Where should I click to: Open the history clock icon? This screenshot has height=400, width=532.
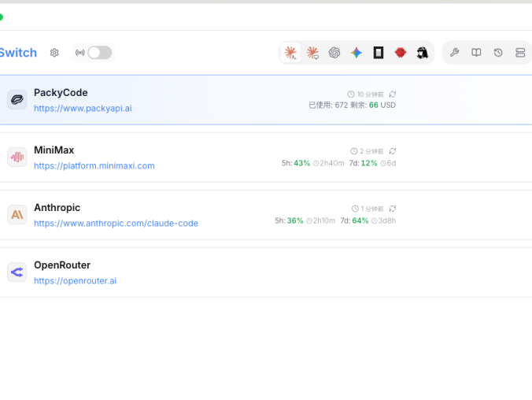(x=498, y=53)
